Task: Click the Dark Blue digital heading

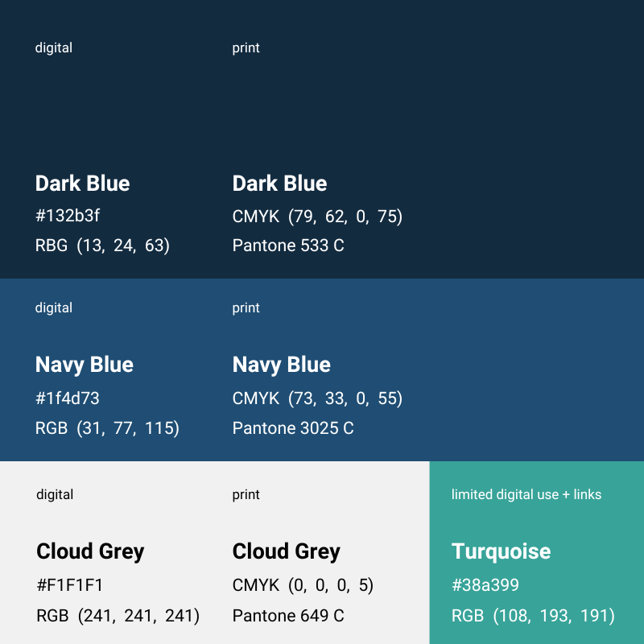Action: pyautogui.click(x=83, y=184)
